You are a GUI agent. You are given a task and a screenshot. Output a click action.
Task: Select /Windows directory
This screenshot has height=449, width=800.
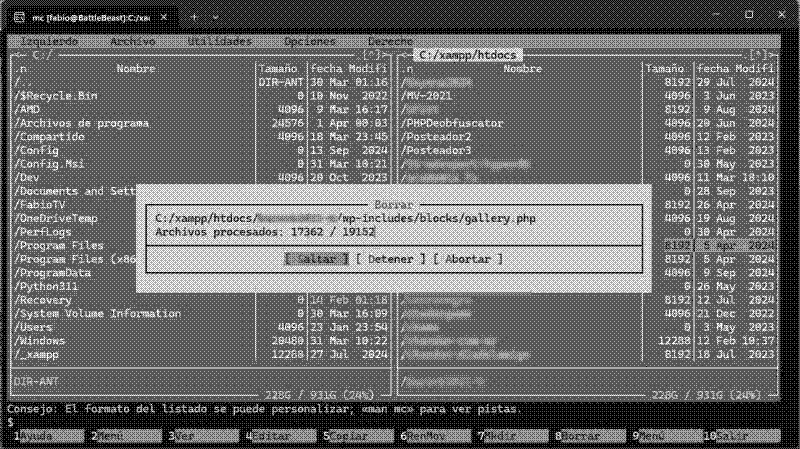(x=40, y=341)
